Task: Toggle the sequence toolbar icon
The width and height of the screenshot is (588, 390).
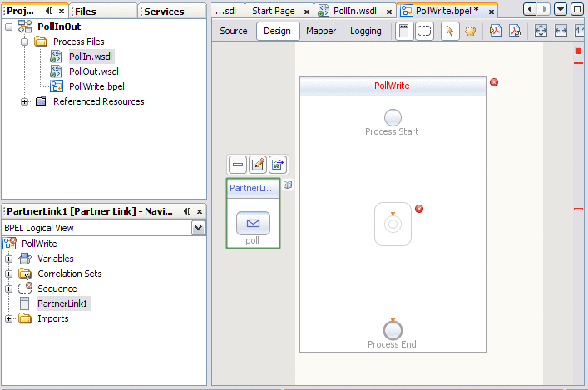Action: click(x=424, y=31)
